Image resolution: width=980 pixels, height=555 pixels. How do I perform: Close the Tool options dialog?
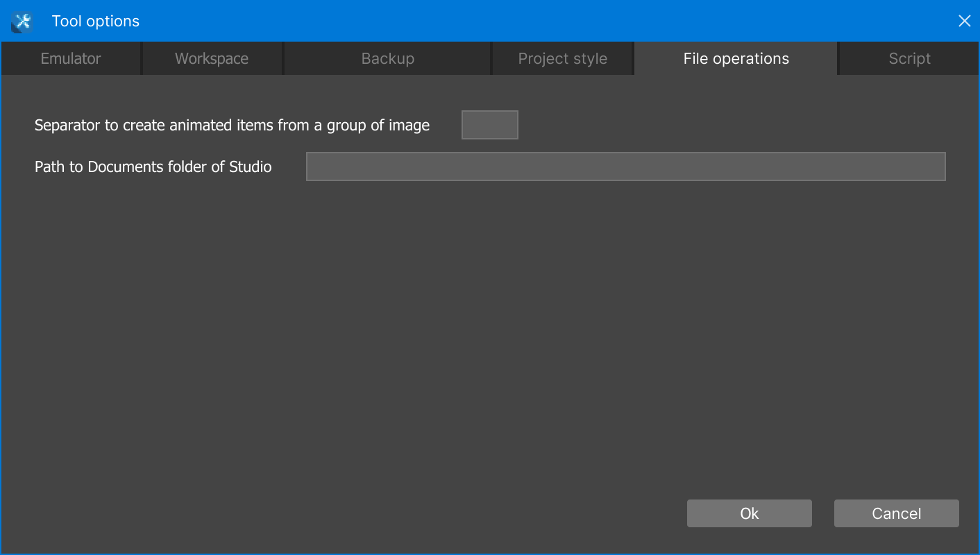click(964, 22)
